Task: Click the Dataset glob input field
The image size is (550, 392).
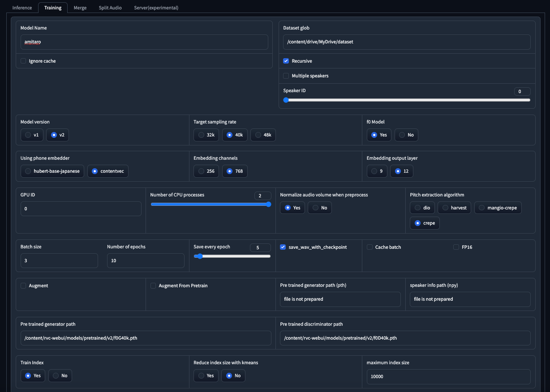Action: (x=407, y=42)
